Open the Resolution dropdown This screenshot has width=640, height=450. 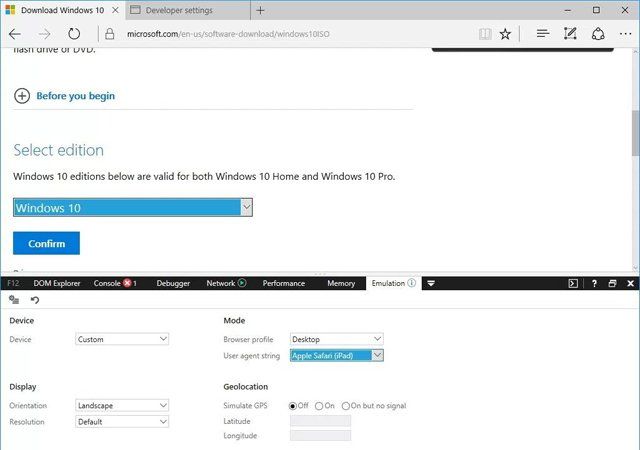point(122,422)
